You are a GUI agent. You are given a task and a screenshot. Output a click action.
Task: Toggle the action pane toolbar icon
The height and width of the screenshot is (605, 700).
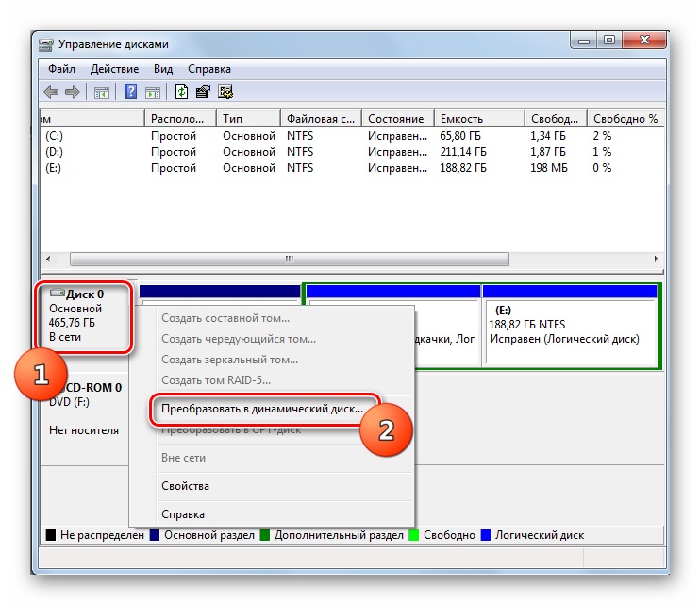tap(153, 92)
